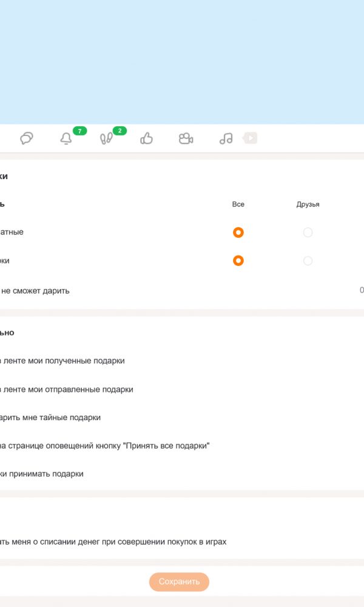Toggle the money charge notification for games option
Image resolution: width=364 pixels, height=607 pixels.
click(113, 541)
